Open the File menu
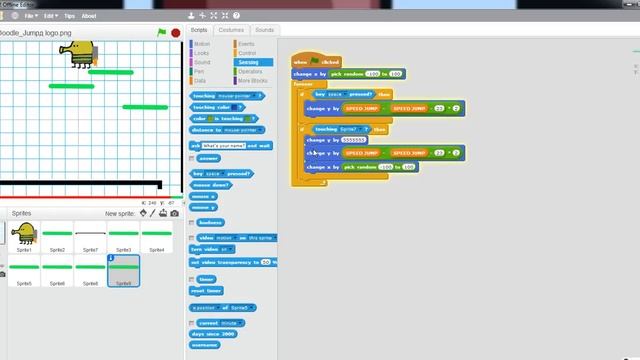 31,16
